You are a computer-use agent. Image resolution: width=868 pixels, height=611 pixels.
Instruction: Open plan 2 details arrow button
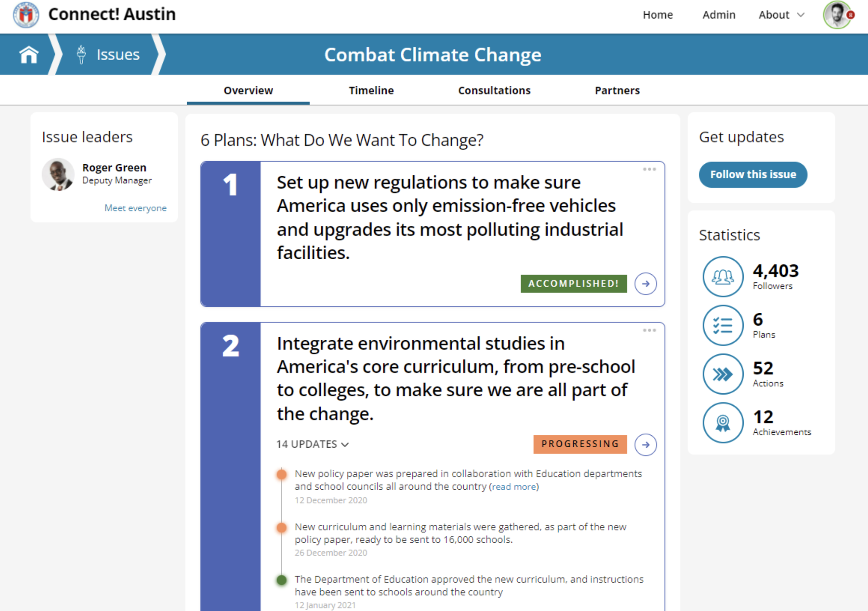point(645,444)
